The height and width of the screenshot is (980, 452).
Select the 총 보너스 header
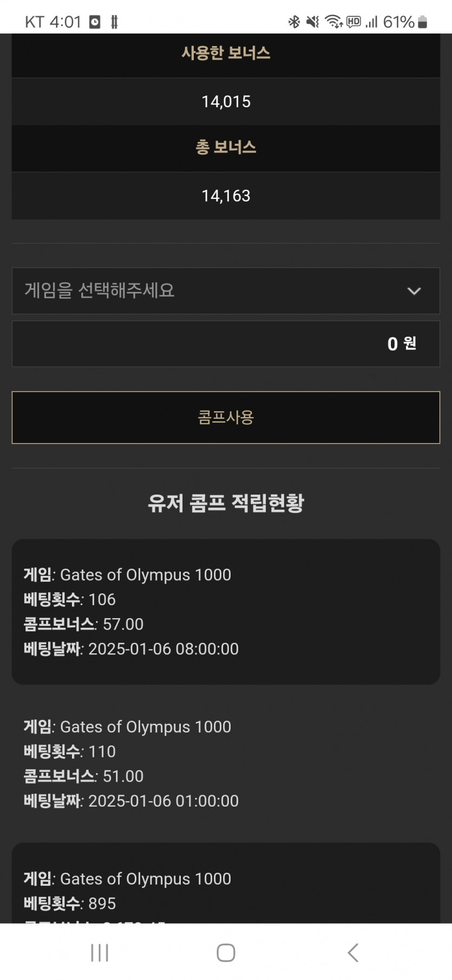(226, 148)
